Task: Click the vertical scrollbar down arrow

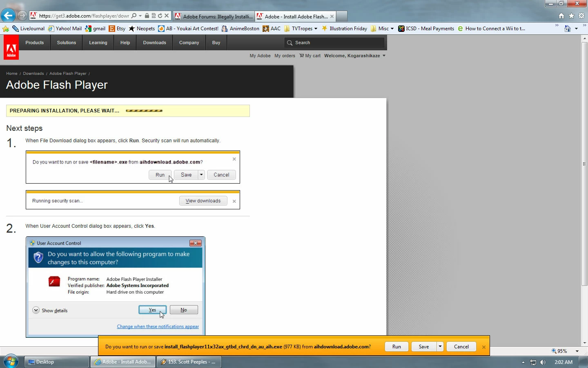Action: (x=585, y=343)
